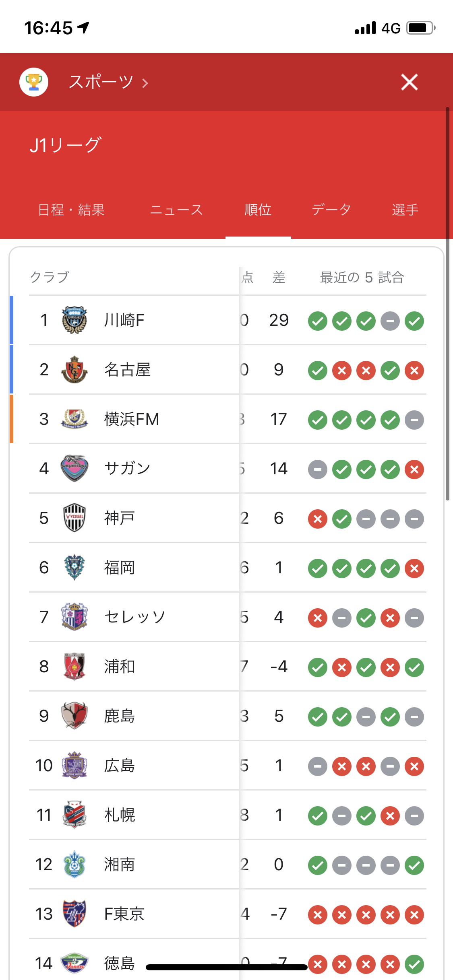Tap the Kawasaki F club crest
The width and height of the screenshot is (453, 980).
click(x=74, y=320)
